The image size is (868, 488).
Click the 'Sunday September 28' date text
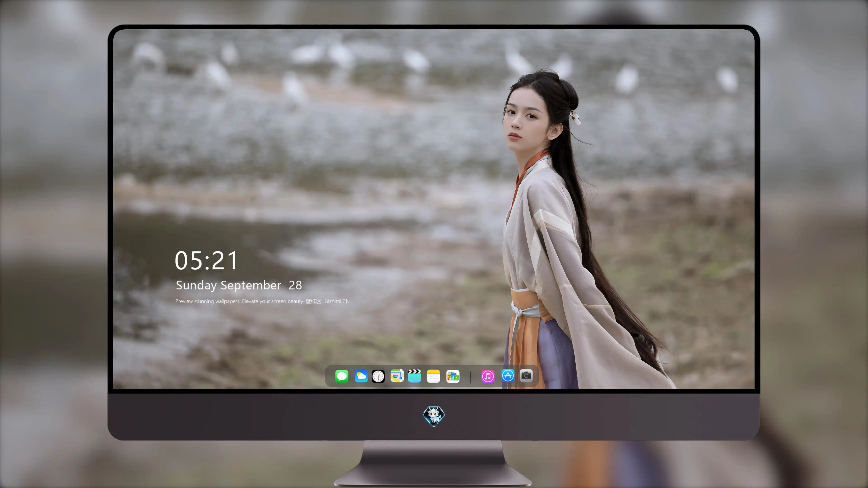239,285
